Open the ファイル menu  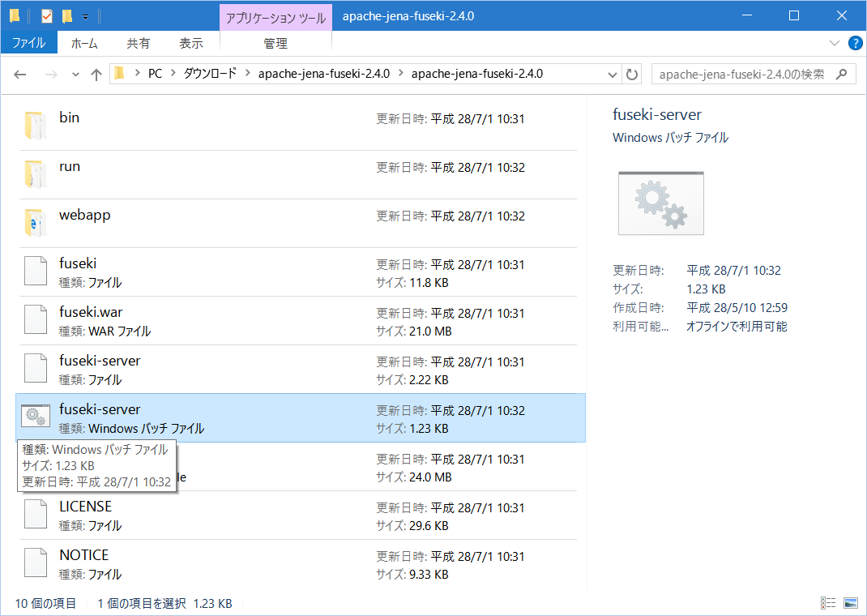pos(29,43)
